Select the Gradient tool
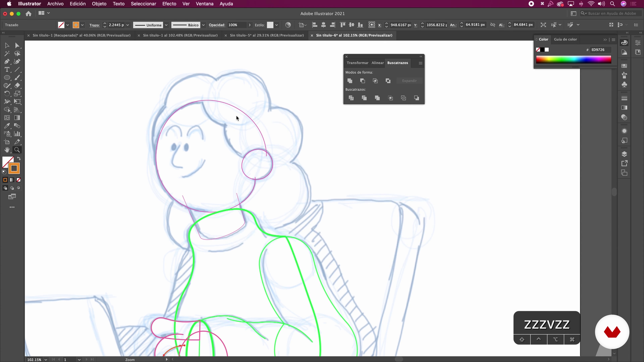This screenshot has height=362, width=644. [17, 118]
